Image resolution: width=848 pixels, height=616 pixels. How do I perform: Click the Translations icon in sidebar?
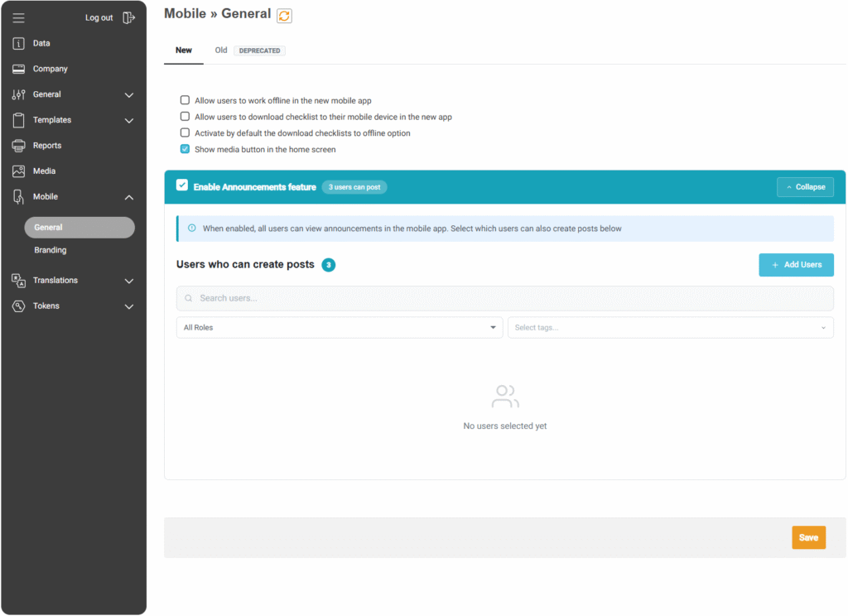[x=18, y=281]
